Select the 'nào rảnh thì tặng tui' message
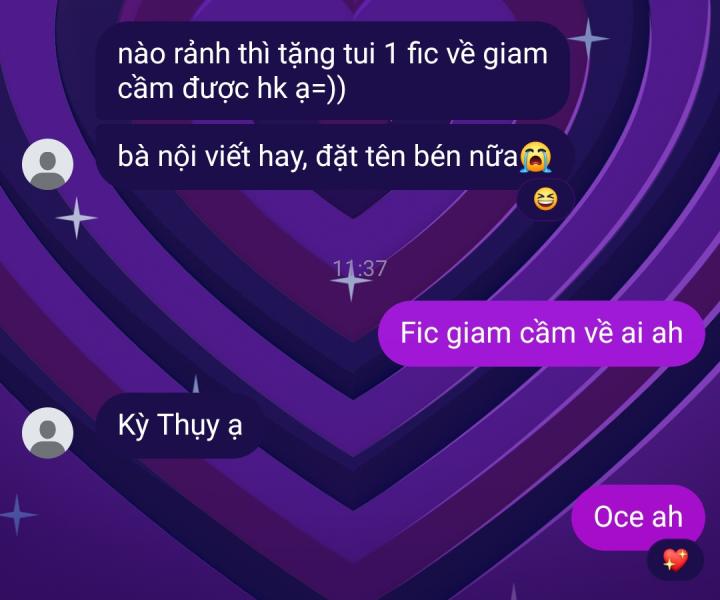This screenshot has width=720, height=600. point(332,71)
